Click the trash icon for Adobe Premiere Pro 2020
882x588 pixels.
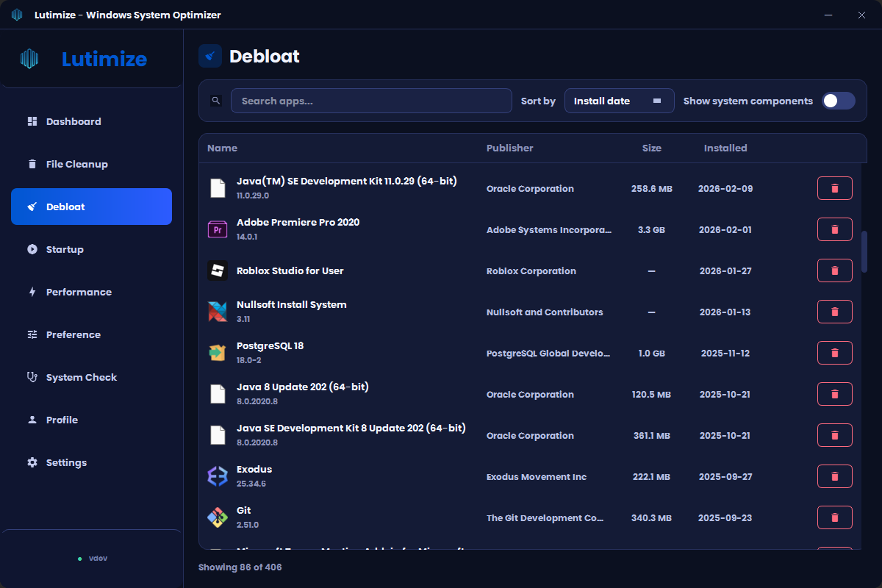point(834,229)
